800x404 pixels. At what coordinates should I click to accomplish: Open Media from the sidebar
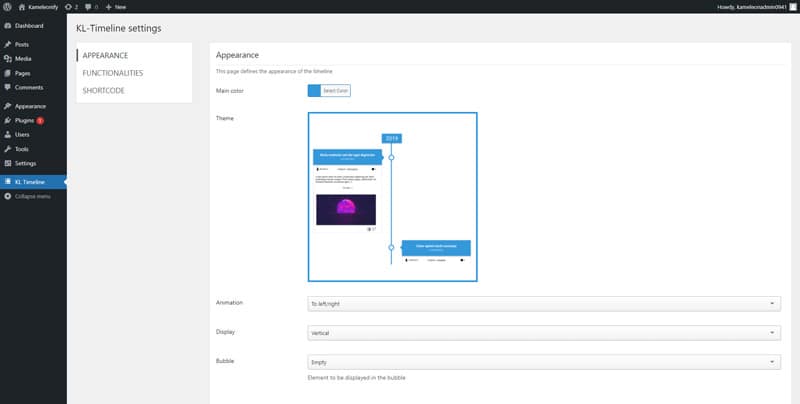pyautogui.click(x=22, y=59)
